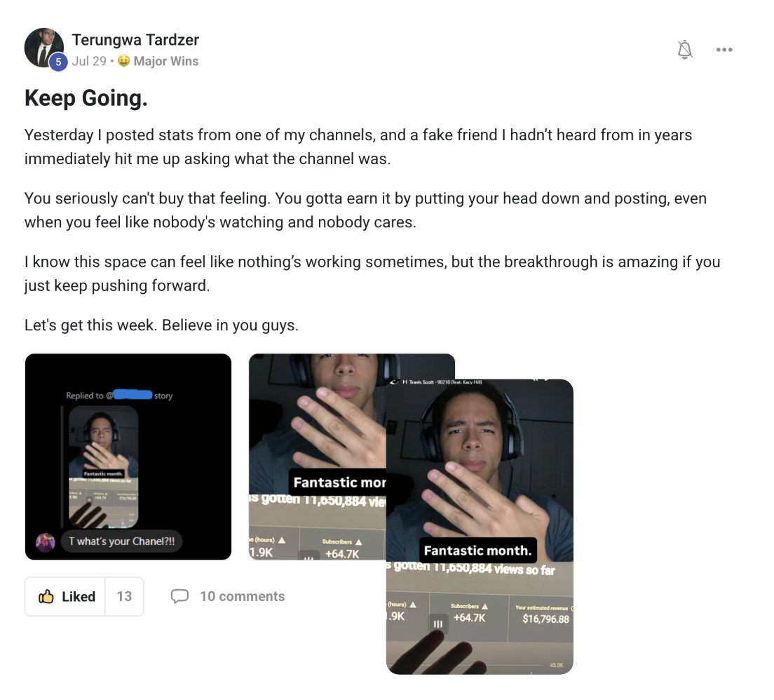Image resolution: width=774 pixels, height=700 pixels.
Task: Click Terungwa Tardzer's profile avatar
Action: click(43, 48)
